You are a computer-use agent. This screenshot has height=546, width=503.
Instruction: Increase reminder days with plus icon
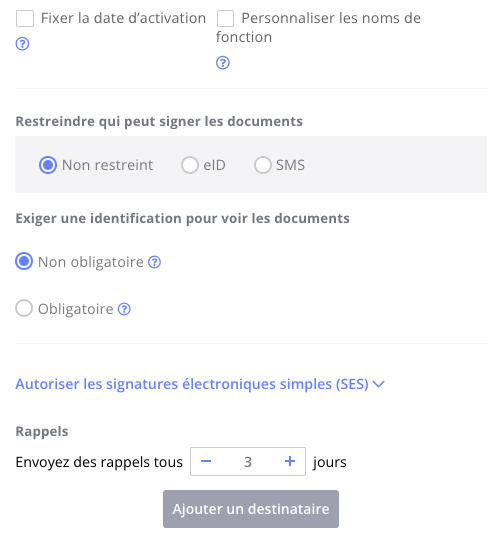tap(290, 462)
